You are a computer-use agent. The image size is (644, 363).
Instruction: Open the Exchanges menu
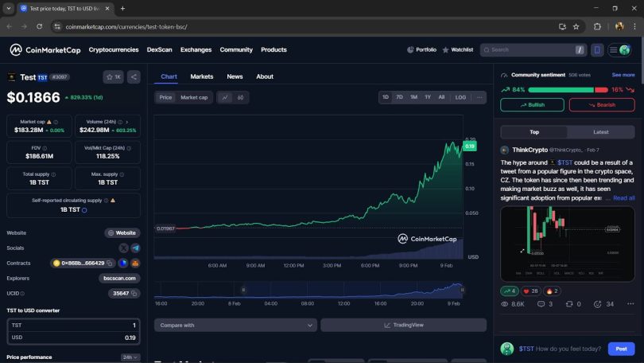(196, 49)
